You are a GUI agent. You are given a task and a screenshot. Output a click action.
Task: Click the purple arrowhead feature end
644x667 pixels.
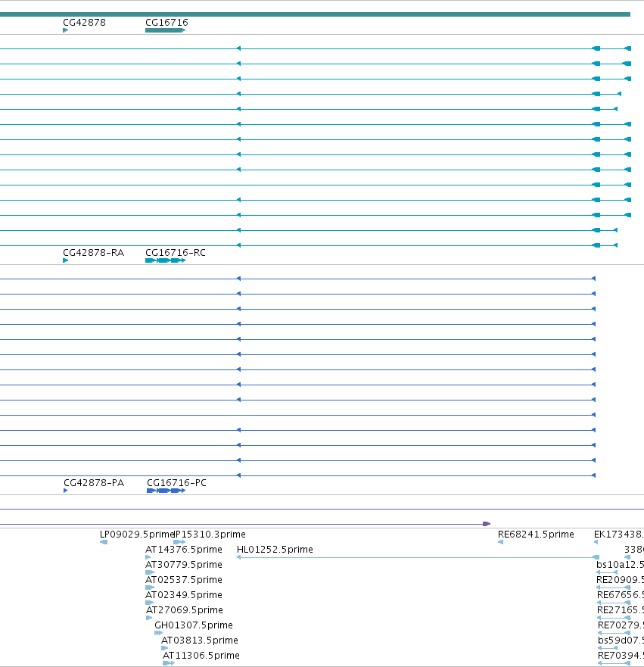pyautogui.click(x=487, y=524)
